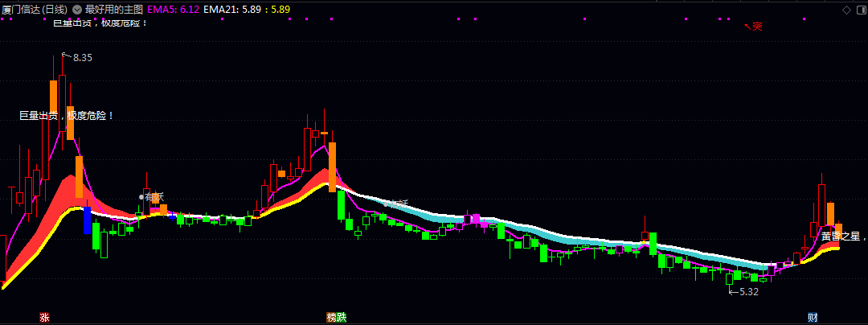
Task: Click the 黄金之星 signal label
Action: coord(840,237)
